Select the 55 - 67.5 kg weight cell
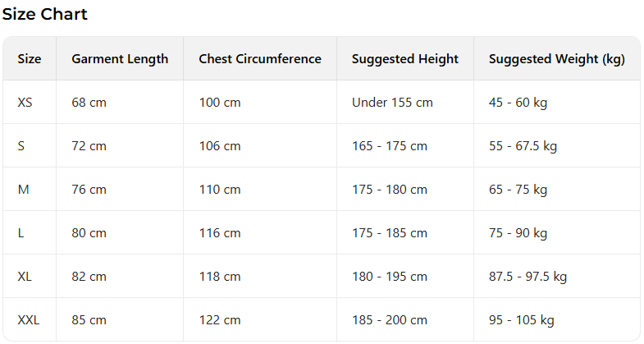 tap(523, 146)
